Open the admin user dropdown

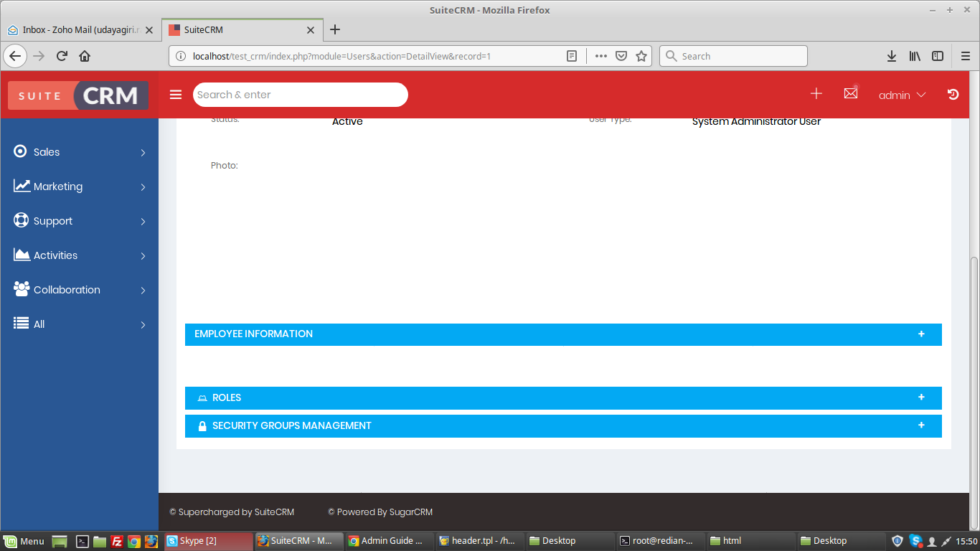[x=902, y=95]
